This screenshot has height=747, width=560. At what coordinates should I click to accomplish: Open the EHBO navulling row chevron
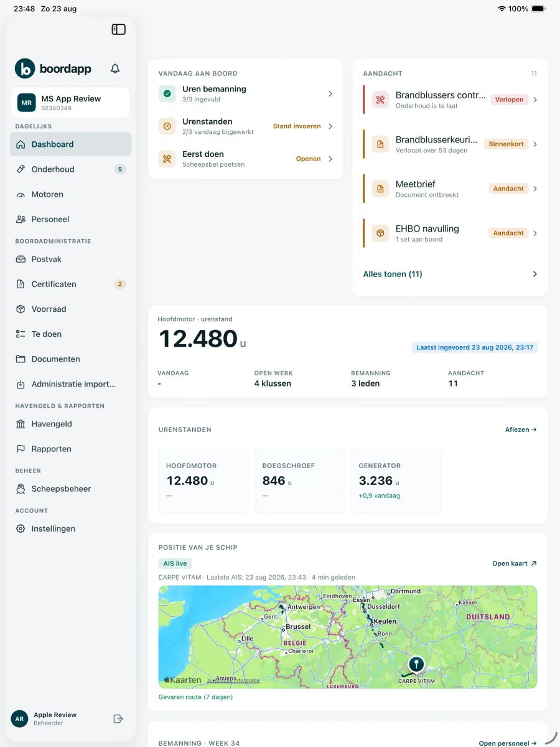[x=535, y=233]
